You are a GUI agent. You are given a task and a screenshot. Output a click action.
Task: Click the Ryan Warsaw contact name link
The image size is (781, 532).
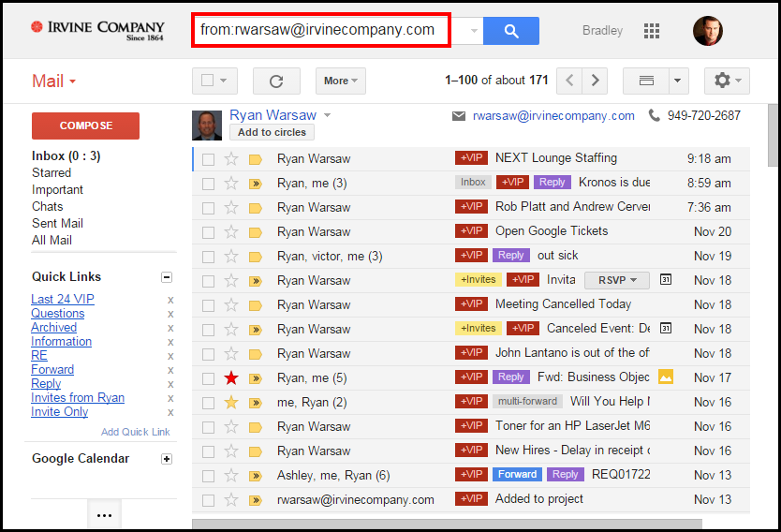273,115
